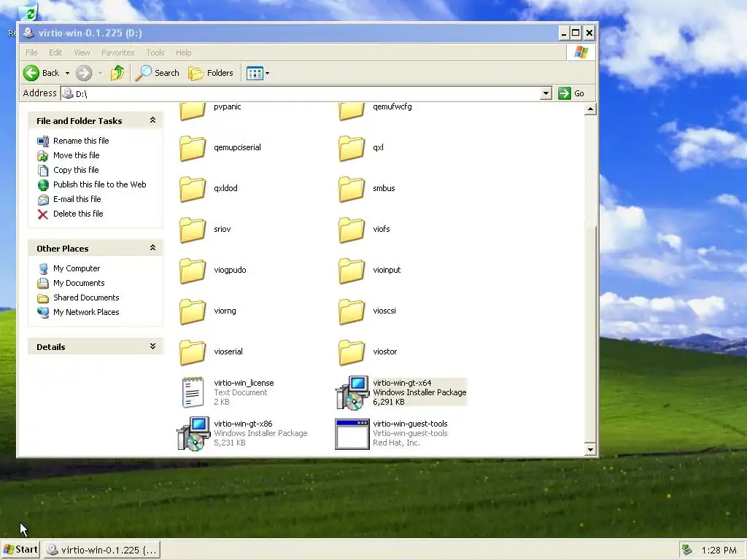This screenshot has height=560, width=747.
Task: Click the scrollbar up arrow
Action: click(x=590, y=109)
